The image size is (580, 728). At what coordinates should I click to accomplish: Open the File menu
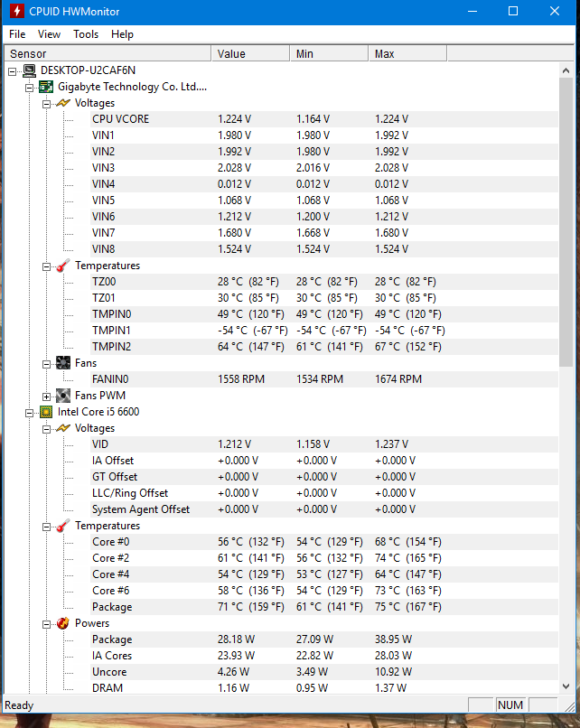(x=17, y=34)
